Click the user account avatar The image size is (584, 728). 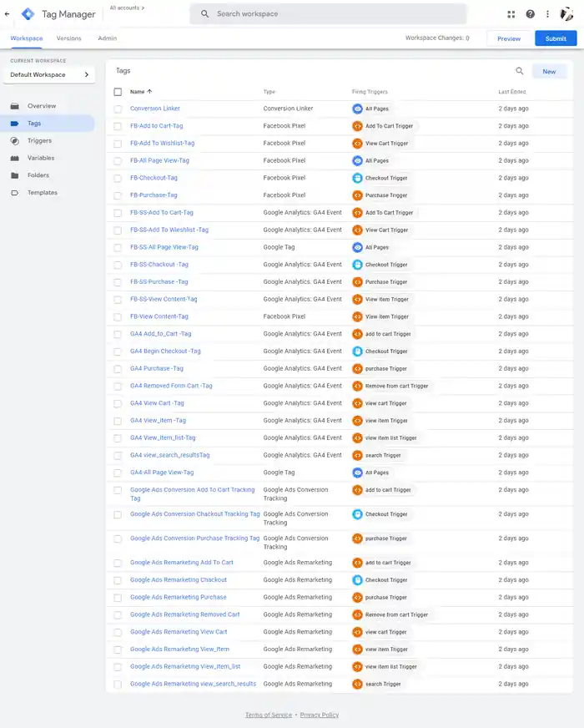tap(566, 14)
